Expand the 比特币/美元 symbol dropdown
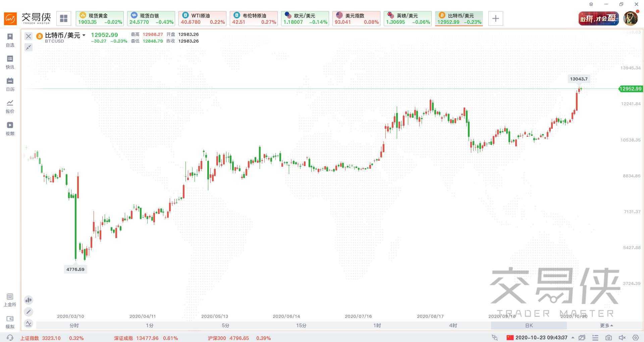 pyautogui.click(x=84, y=35)
